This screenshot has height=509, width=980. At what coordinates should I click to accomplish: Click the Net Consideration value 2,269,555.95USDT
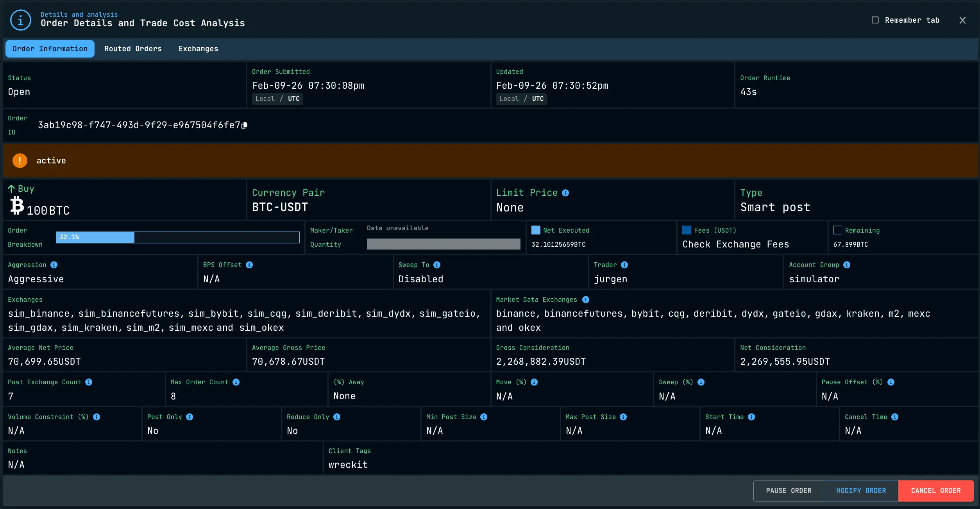click(x=785, y=362)
